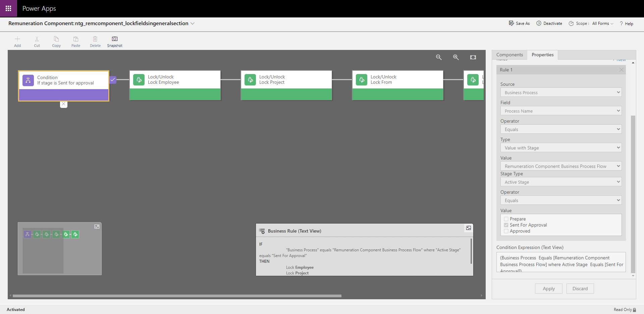Open the Type dropdown showing Value with Stage
The height and width of the screenshot is (314, 644).
click(x=561, y=148)
